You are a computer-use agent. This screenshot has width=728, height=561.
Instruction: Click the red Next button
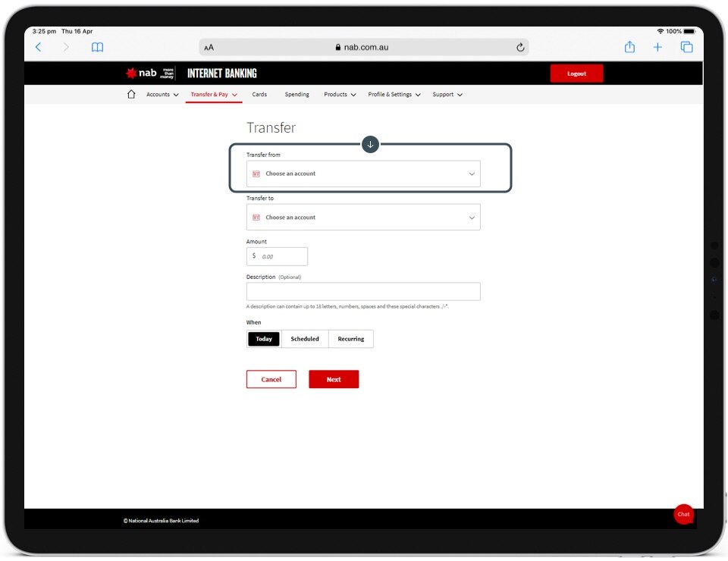[334, 379]
